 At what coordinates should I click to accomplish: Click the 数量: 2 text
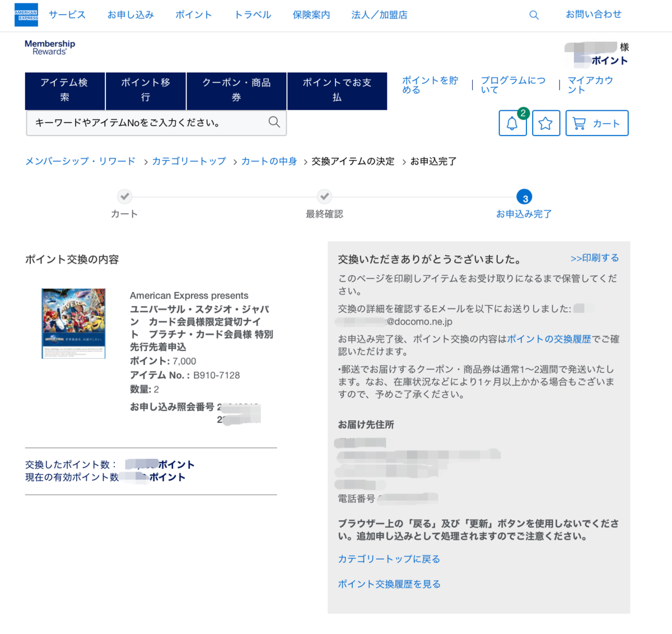click(144, 389)
